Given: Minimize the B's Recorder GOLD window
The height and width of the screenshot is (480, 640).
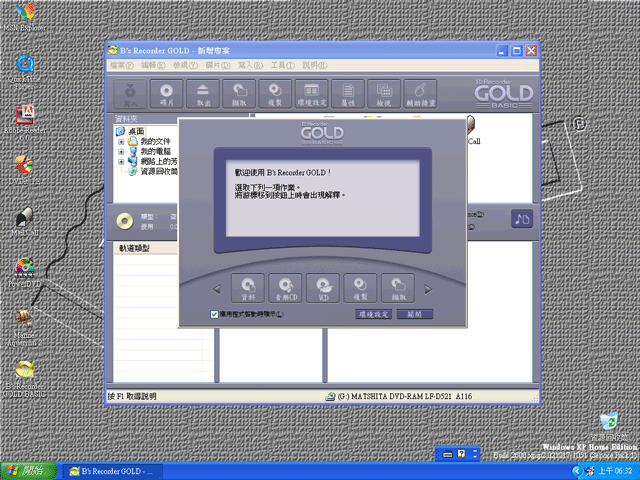Looking at the screenshot, I should [502, 51].
